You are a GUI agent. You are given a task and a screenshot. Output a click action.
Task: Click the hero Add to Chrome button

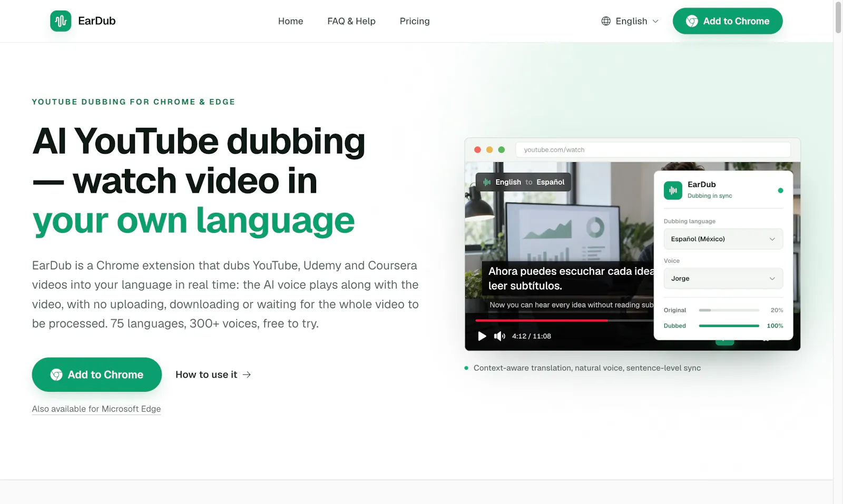point(97,374)
